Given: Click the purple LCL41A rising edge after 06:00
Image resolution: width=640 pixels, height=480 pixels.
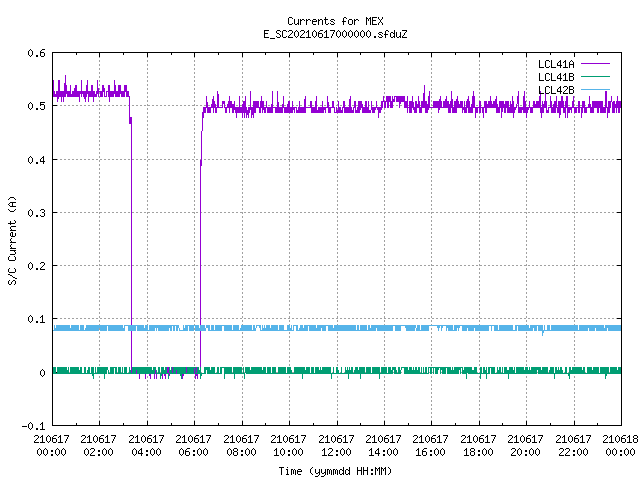Looking at the screenshot, I should (x=200, y=245).
